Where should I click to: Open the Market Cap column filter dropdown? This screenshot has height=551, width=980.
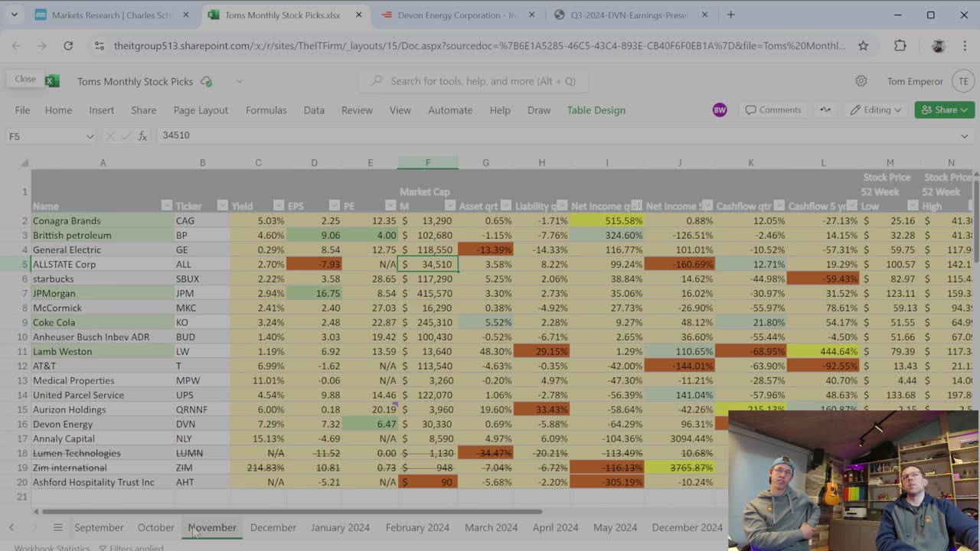(450, 206)
